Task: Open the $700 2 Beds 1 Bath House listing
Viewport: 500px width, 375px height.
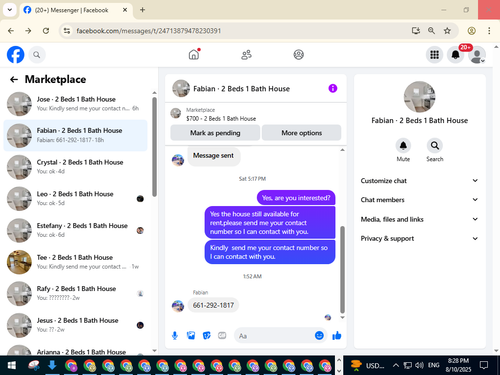Action: (221, 119)
